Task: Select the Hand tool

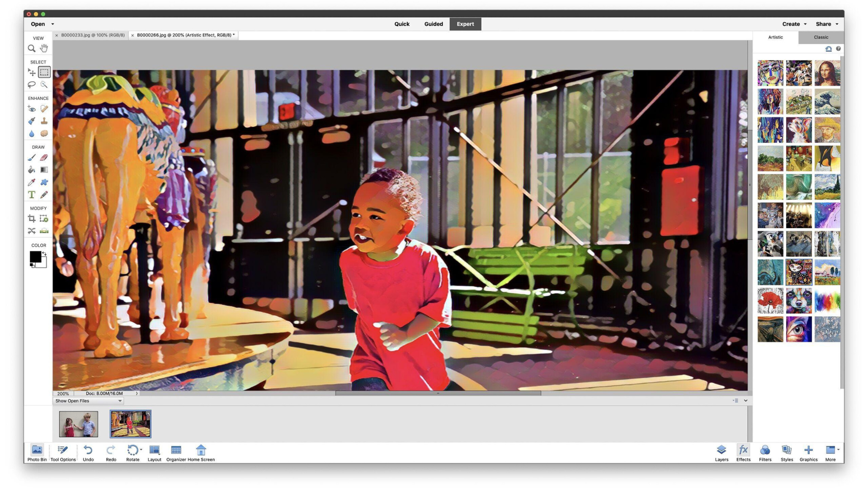Action: [44, 48]
